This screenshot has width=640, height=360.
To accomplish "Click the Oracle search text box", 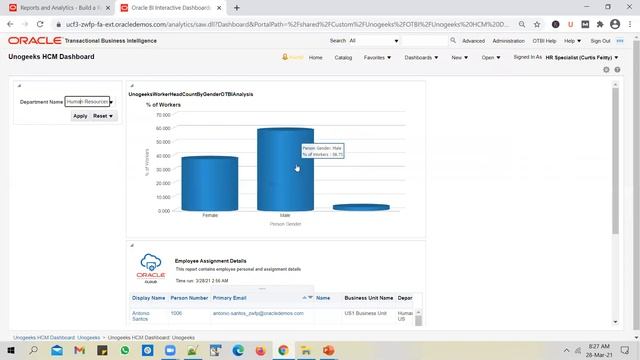I will [x=424, y=41].
